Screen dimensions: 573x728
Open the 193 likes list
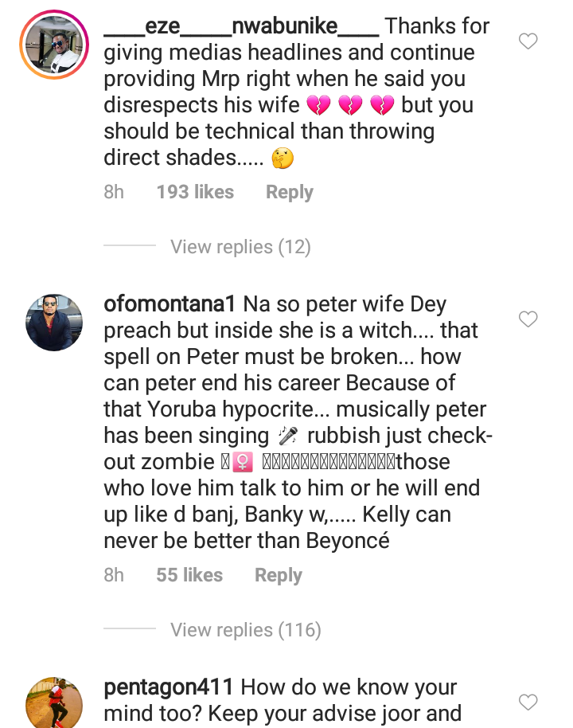(x=195, y=192)
